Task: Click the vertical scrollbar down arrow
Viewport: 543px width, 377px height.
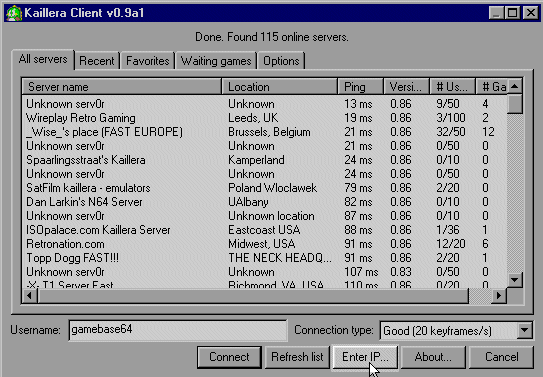Action: pyautogui.click(x=515, y=279)
